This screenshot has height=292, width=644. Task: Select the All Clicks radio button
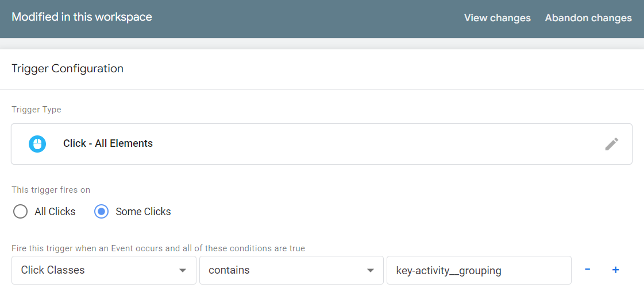(x=20, y=212)
